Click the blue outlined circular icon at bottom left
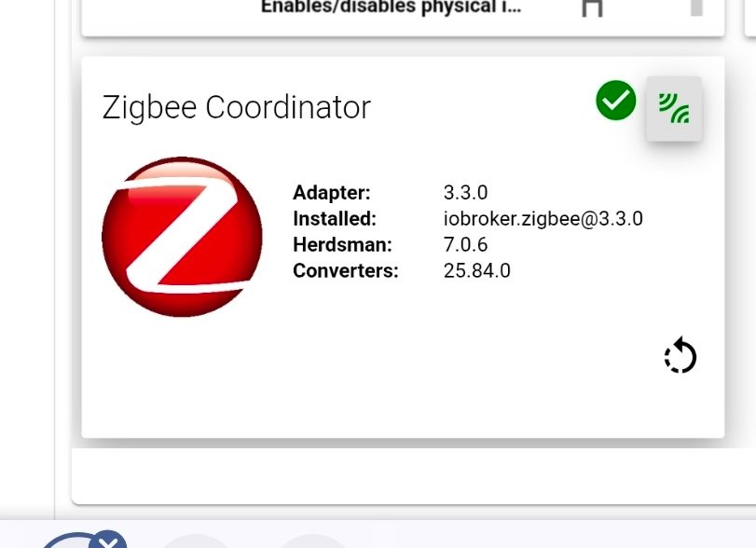Viewport: 756px width, 548px height. [76, 541]
